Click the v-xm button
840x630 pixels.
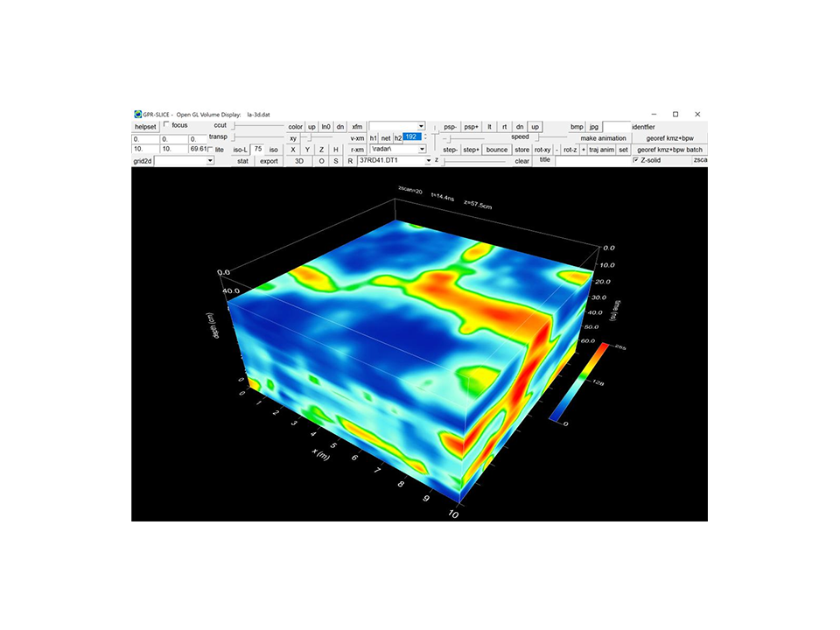tap(357, 138)
